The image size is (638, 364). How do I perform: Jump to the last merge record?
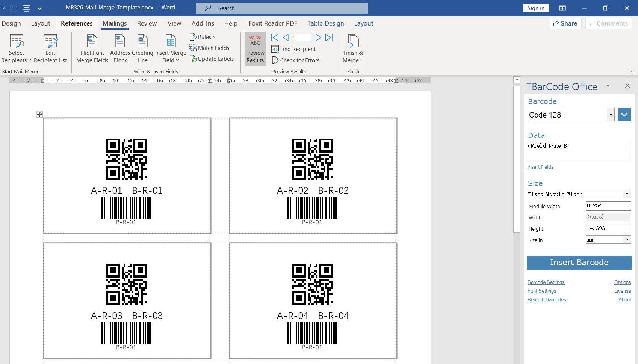tap(329, 37)
